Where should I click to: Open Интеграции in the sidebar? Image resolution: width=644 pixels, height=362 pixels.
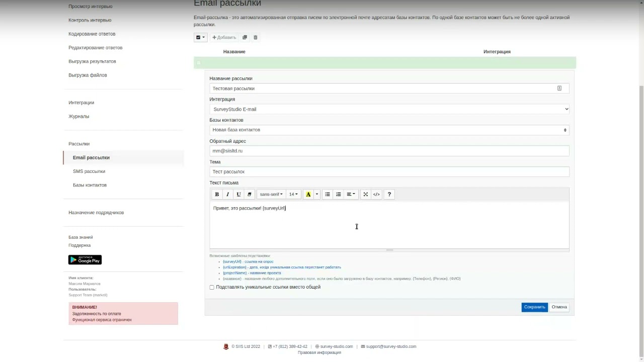tap(82, 103)
